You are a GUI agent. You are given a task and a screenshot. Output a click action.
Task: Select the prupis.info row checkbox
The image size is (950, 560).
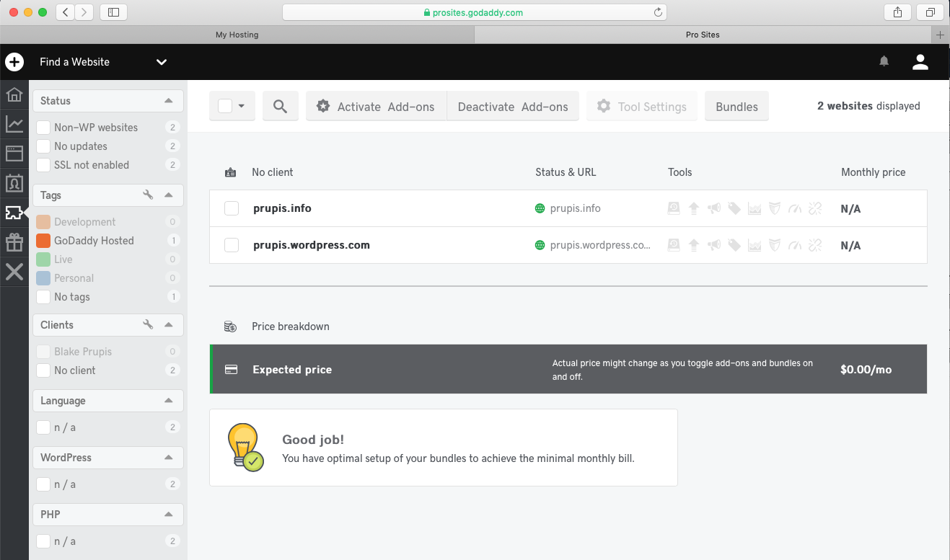232,208
